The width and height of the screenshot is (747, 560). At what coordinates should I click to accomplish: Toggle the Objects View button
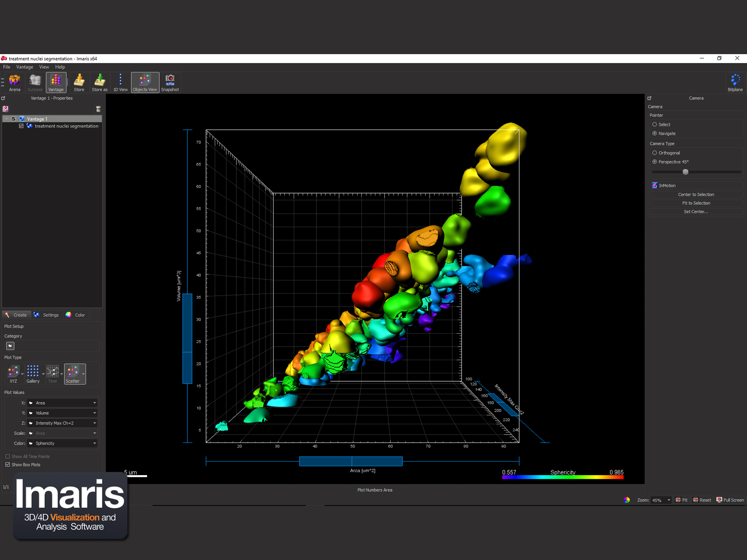tap(145, 82)
